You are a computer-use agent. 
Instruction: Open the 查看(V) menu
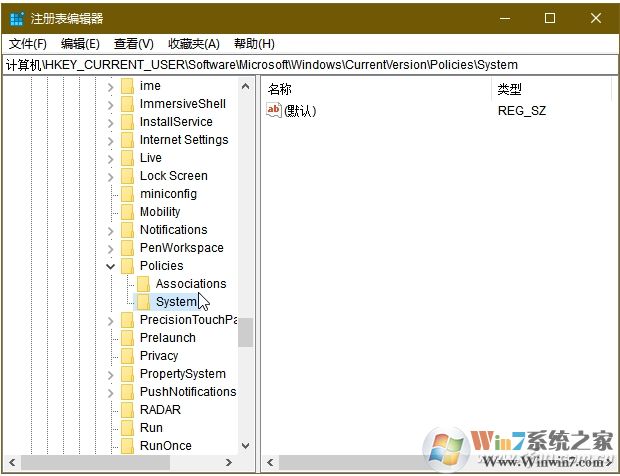tap(134, 44)
